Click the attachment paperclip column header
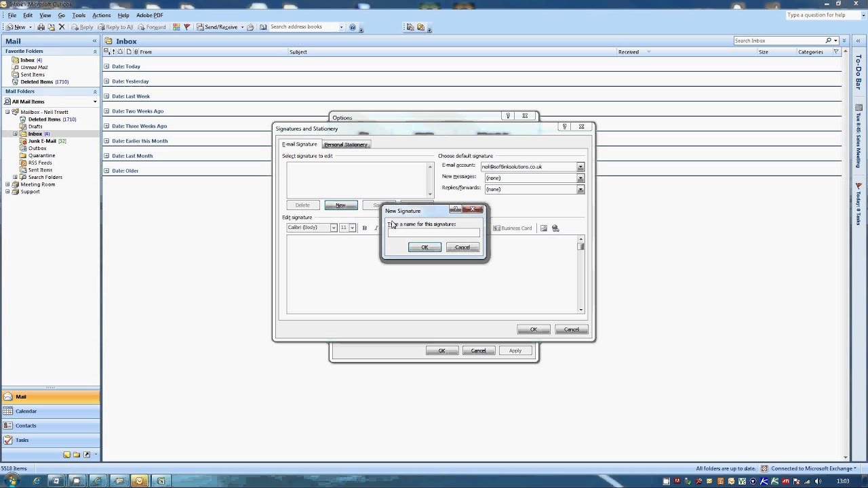The width and height of the screenshot is (868, 488). pos(136,52)
